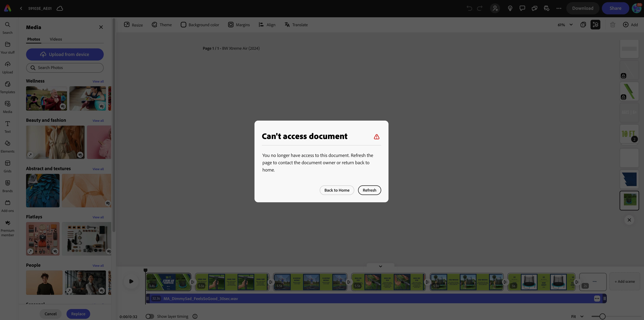Click the Refresh button in dialog
The width and height of the screenshot is (644, 320).
[369, 190]
